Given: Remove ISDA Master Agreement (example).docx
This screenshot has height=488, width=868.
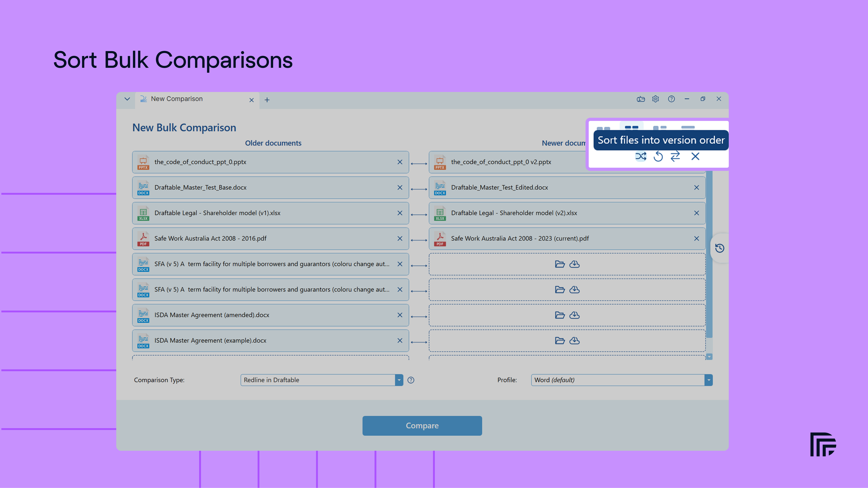Looking at the screenshot, I should click(x=400, y=341).
